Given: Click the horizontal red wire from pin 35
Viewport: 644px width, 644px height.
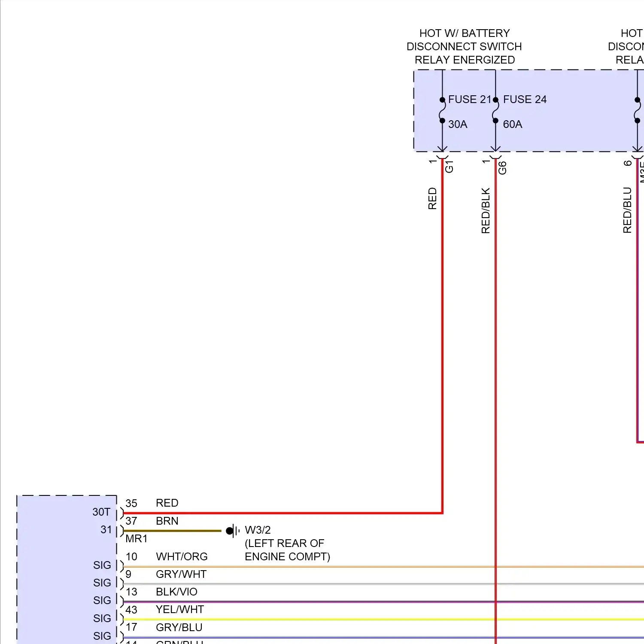Looking at the screenshot, I should (283, 513).
